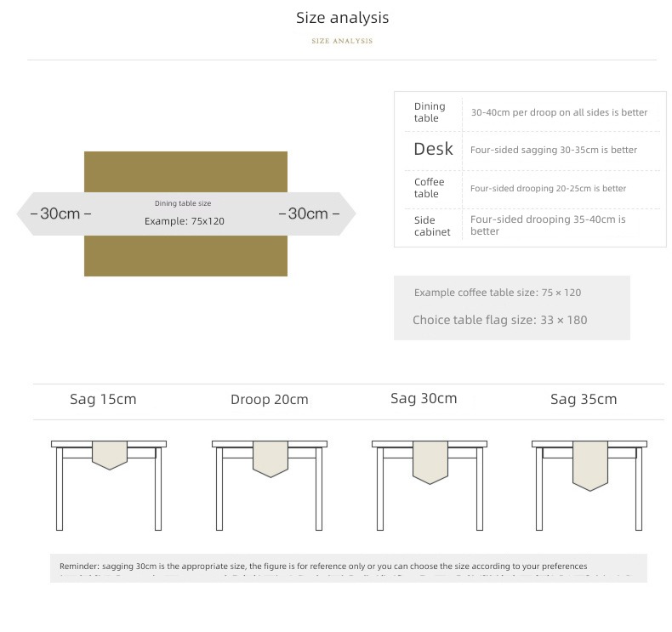Click the reminder note about sagging 30cm
This screenshot has width=672, height=632.
click(x=323, y=566)
